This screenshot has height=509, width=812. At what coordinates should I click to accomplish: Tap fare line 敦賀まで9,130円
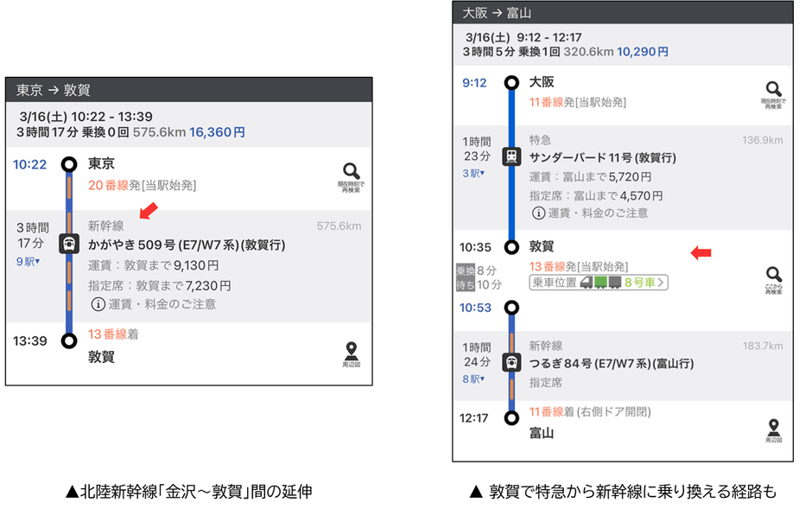[x=153, y=265]
